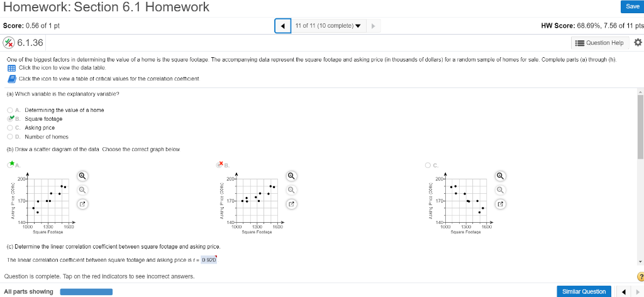
Task: Go to the previous question arrow at top
Action: [x=282, y=26]
